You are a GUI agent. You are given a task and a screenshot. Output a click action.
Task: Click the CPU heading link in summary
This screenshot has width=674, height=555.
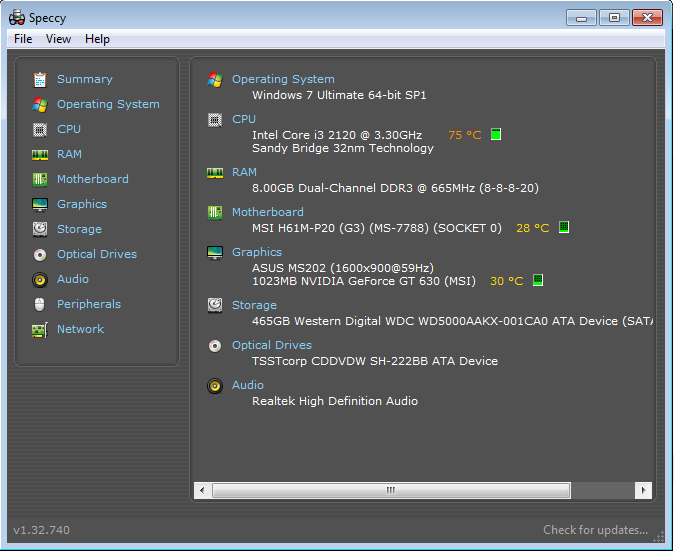tap(244, 119)
